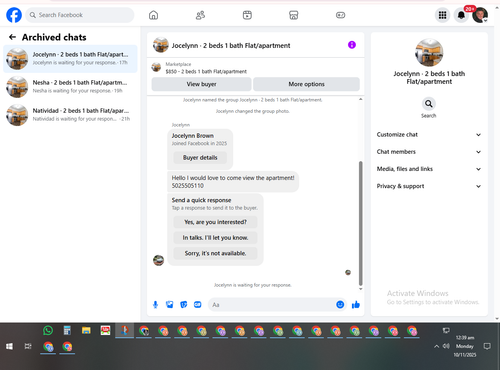Expand the Privacy & support section
The width and height of the screenshot is (500, 370).
pyautogui.click(x=429, y=186)
